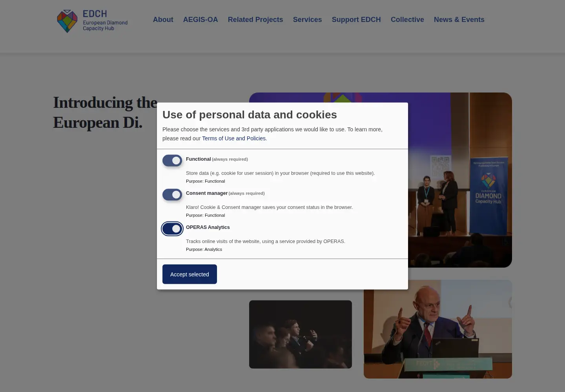Disable the OPERAS Analytics switch
Screen dimensions: 565x392
[172, 229]
